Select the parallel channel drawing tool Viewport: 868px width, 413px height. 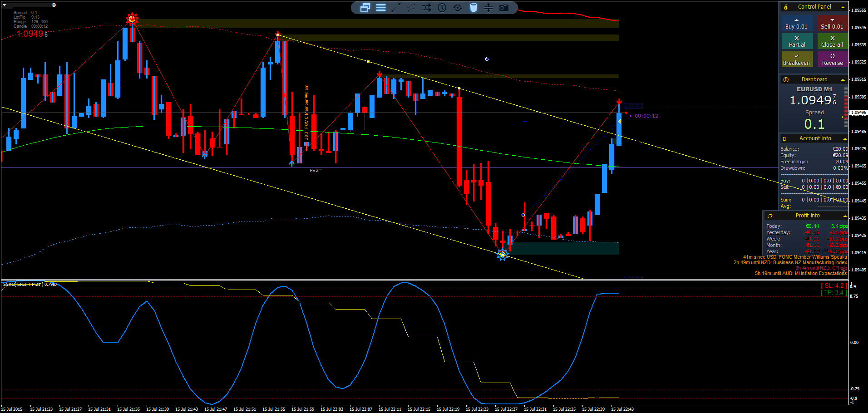[411, 8]
